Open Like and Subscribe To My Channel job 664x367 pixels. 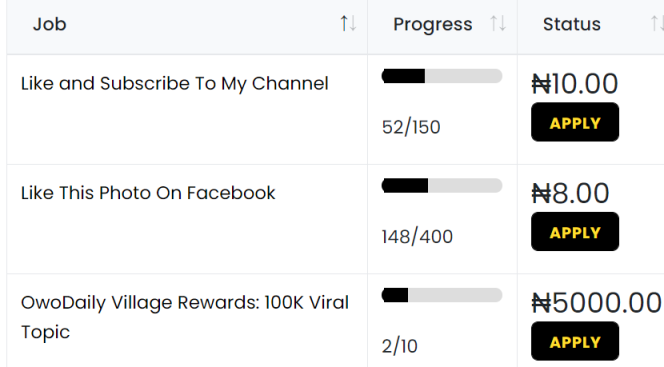(174, 83)
